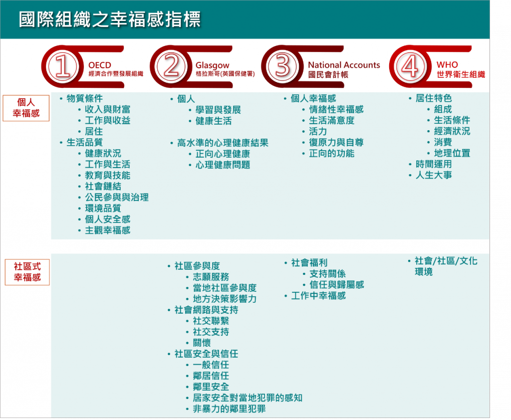Select the 個人幸福感 red-bordered label box
Image resolution: width=511 pixels, height=420 pixels.
[26, 108]
